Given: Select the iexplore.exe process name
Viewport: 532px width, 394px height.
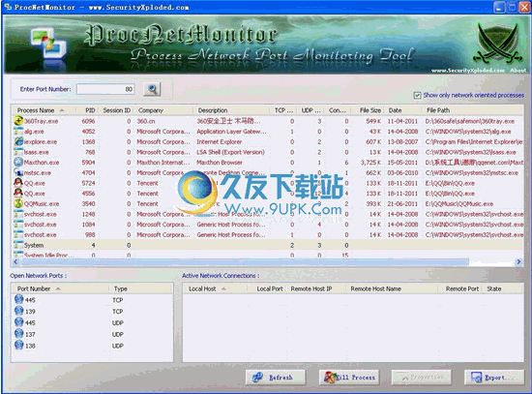Looking at the screenshot, I should tap(41, 142).
